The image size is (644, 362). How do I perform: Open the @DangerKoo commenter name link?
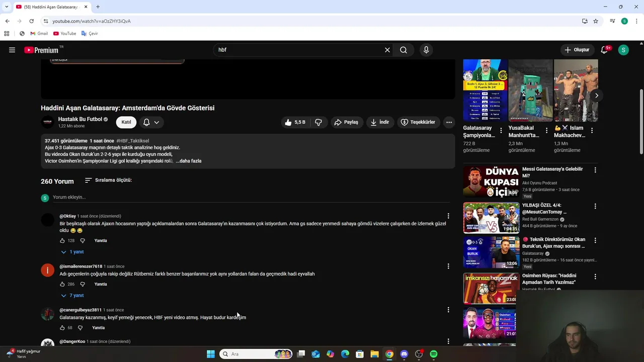tap(72, 341)
